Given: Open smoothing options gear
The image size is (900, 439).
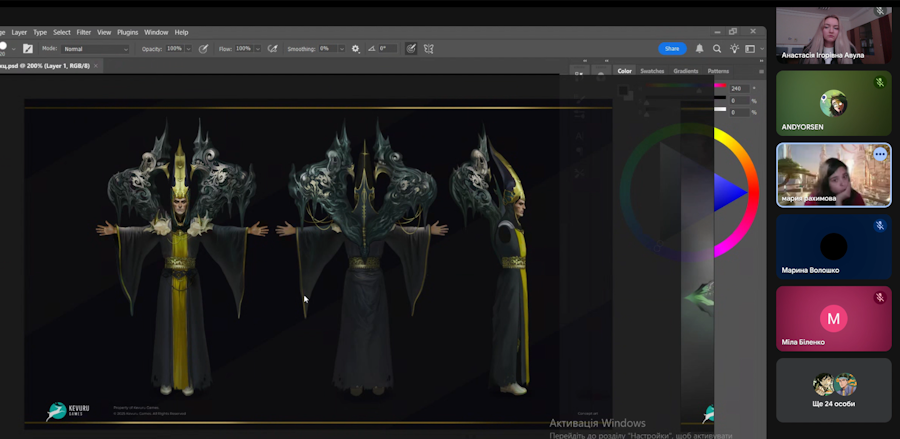Looking at the screenshot, I should (355, 48).
